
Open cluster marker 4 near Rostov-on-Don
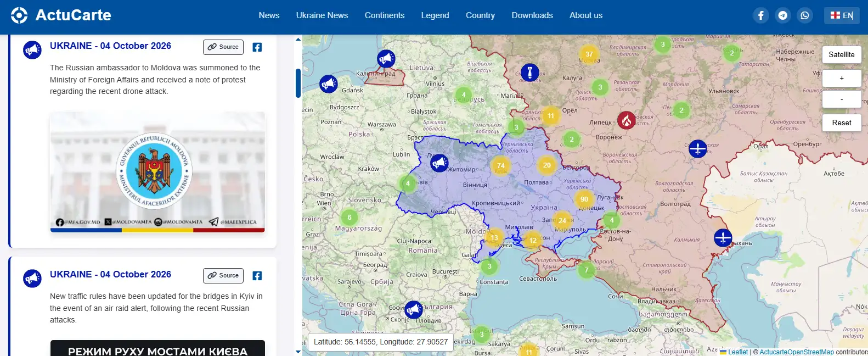612,221
